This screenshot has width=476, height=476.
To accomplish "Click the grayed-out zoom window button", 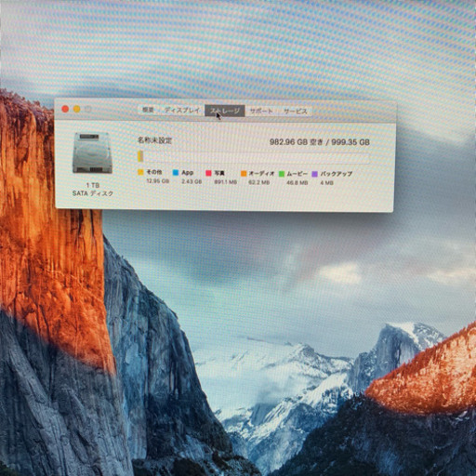I will click(88, 109).
